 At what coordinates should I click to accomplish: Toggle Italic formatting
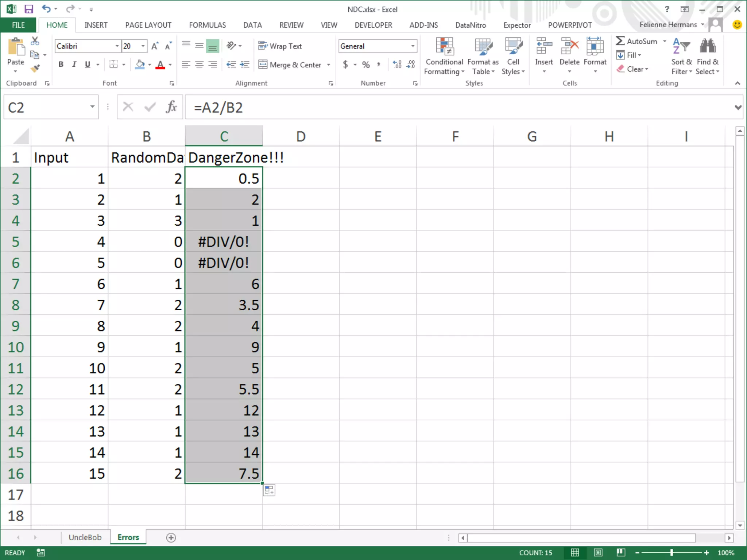point(74,65)
